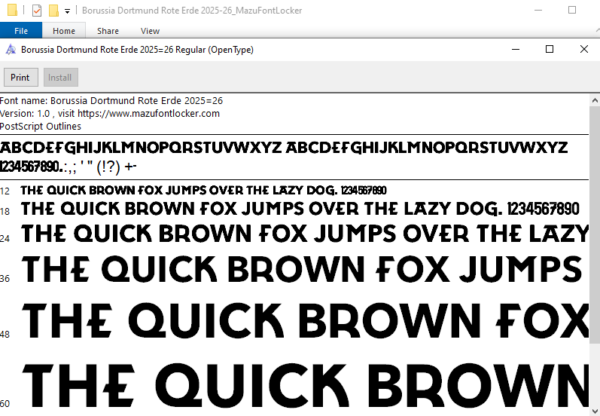Click the size 18 sample sentence
This screenshot has height=416, width=600.
[x=300, y=209]
